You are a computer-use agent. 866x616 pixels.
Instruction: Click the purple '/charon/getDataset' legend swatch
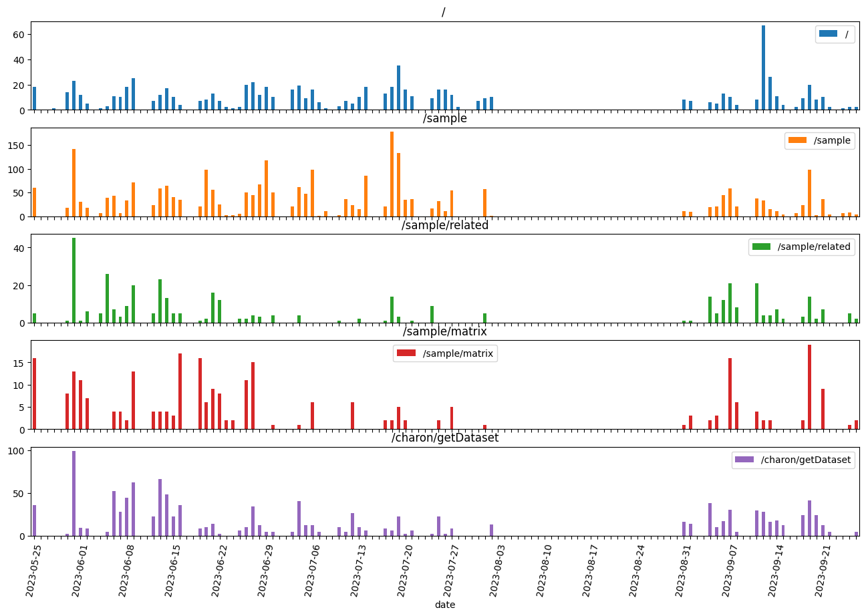click(744, 460)
